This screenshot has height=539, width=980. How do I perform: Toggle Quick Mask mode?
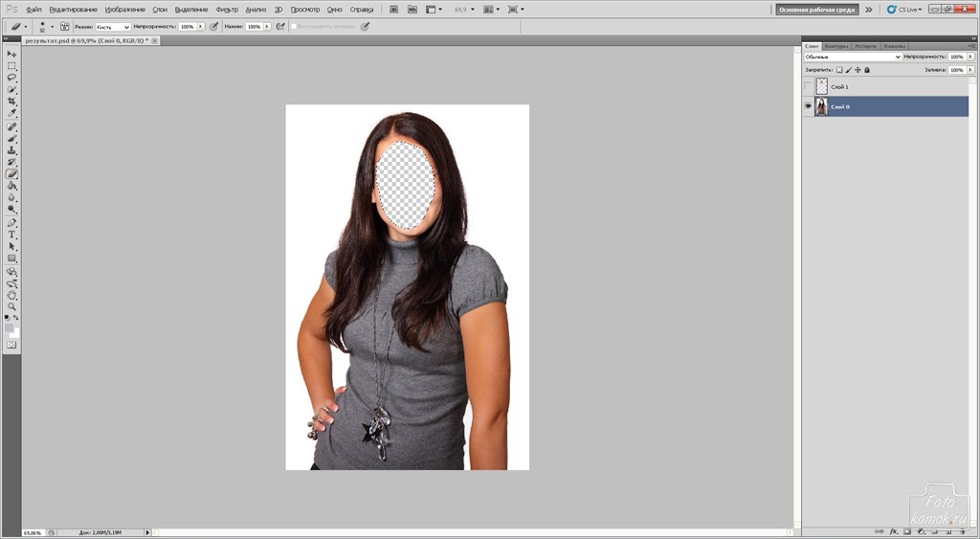pos(11,346)
